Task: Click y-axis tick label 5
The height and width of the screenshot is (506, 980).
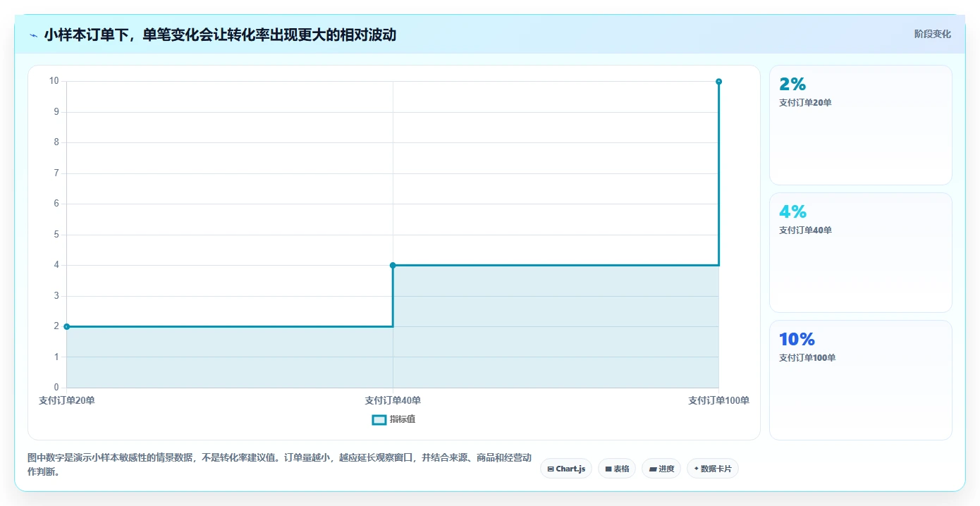Action: (x=56, y=234)
